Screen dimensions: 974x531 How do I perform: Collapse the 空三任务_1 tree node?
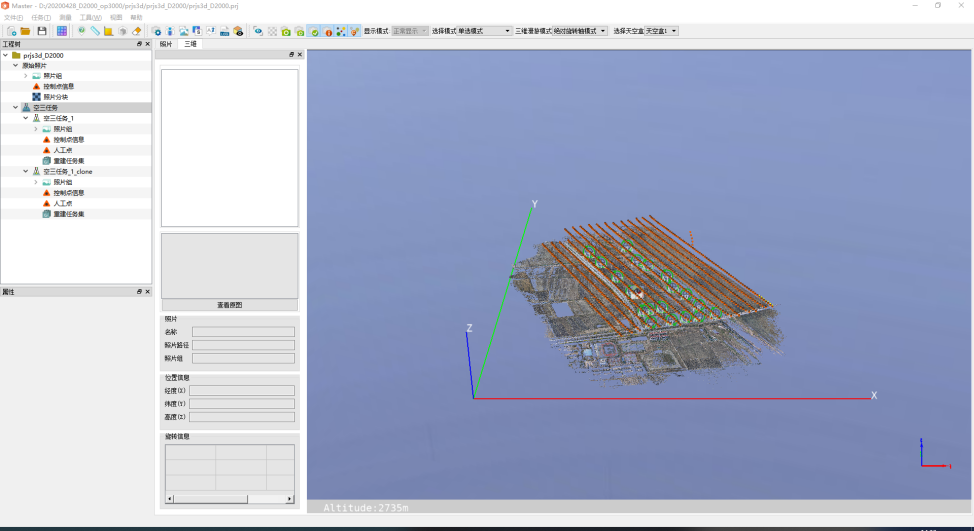25,118
